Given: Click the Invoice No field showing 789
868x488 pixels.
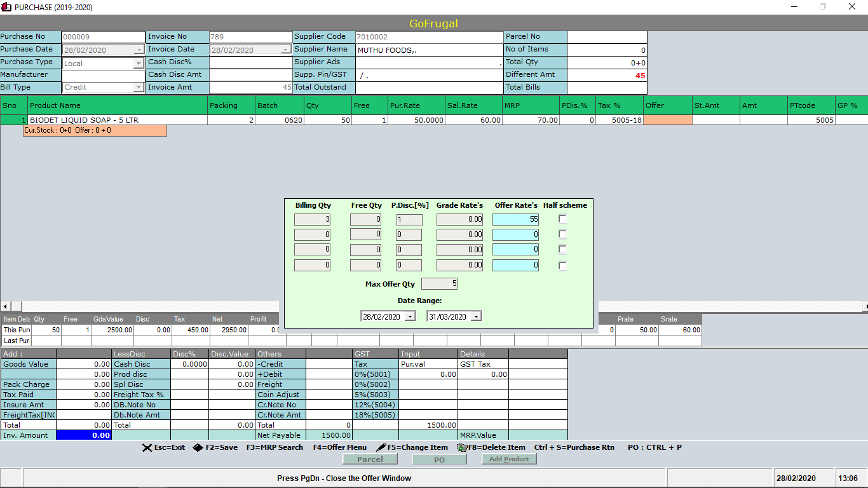Looking at the screenshot, I should [x=250, y=37].
